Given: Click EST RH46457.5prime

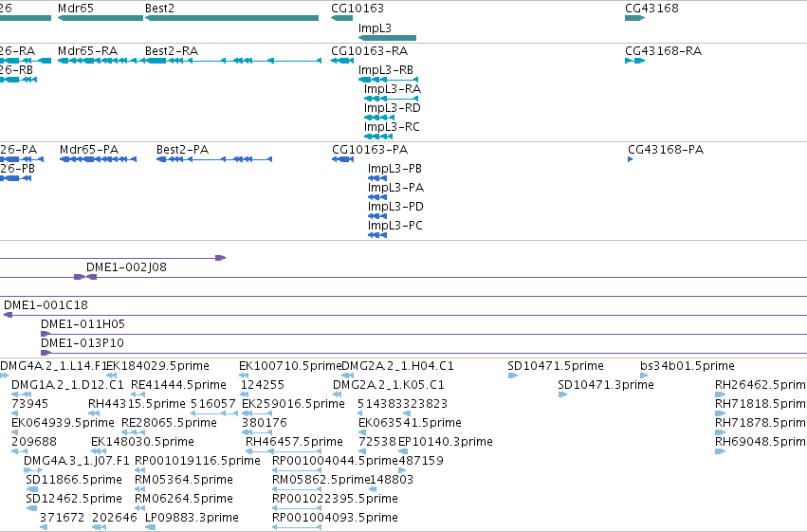Looking at the screenshot, I should tap(294, 442).
